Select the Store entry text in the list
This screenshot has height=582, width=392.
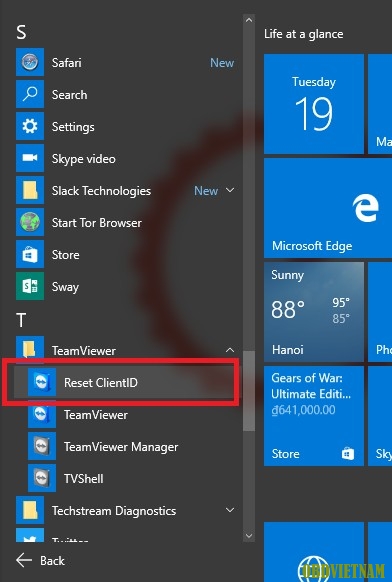click(x=65, y=255)
